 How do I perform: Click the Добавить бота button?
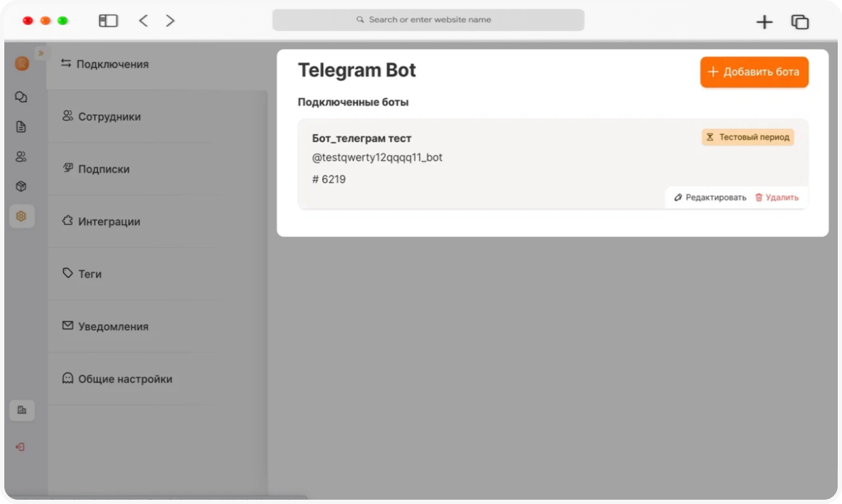coord(754,72)
